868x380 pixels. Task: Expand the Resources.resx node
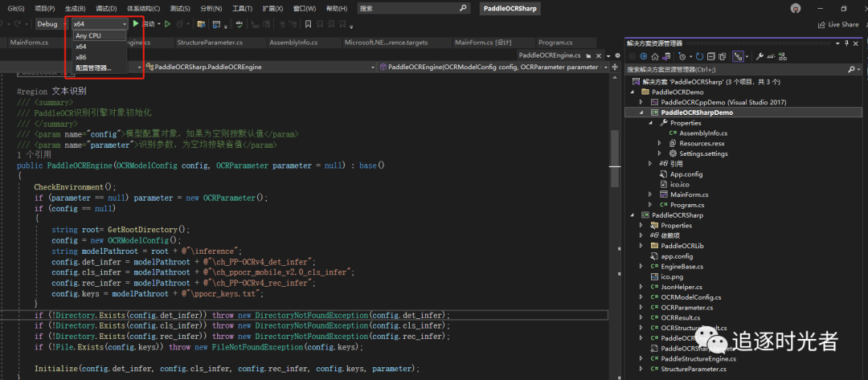point(661,143)
